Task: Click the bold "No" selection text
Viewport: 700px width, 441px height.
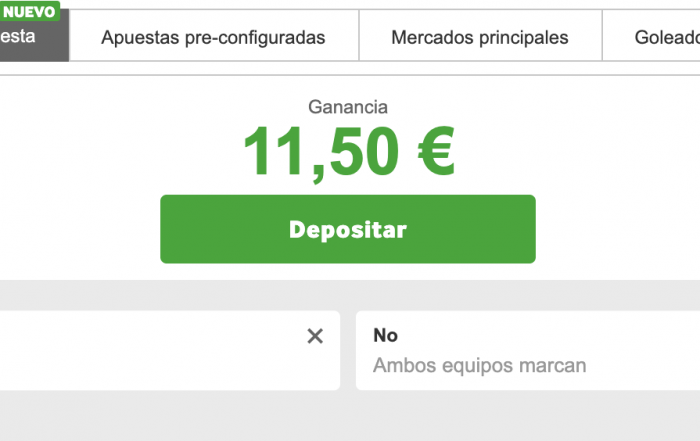Action: coord(385,336)
